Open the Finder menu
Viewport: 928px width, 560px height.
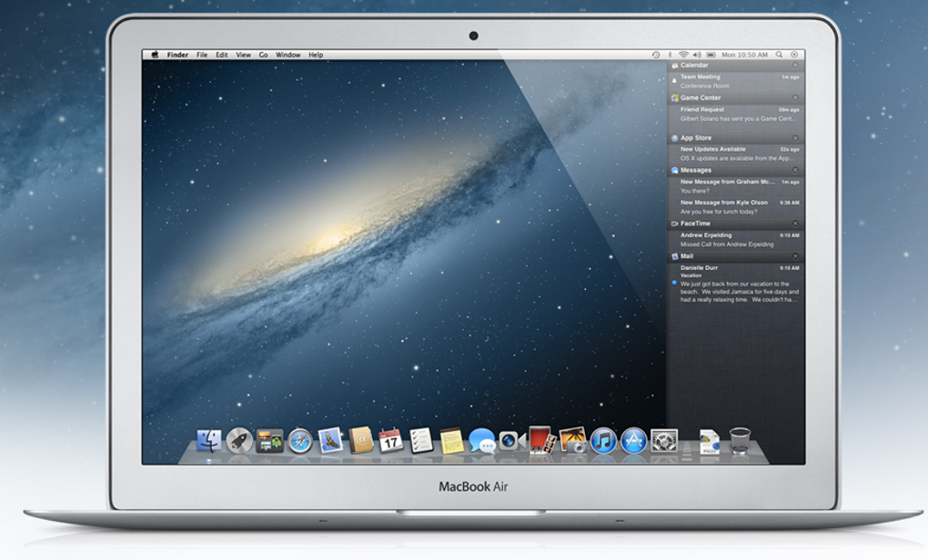click(177, 55)
